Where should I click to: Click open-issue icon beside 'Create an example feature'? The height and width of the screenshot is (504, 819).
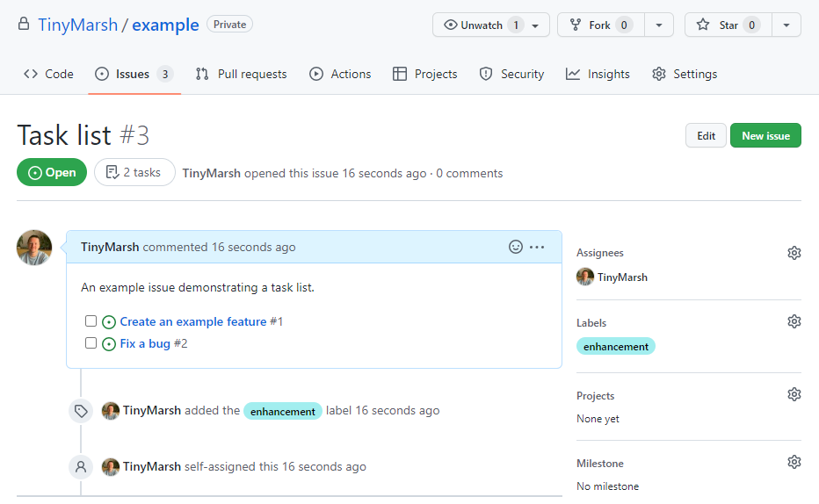click(109, 322)
